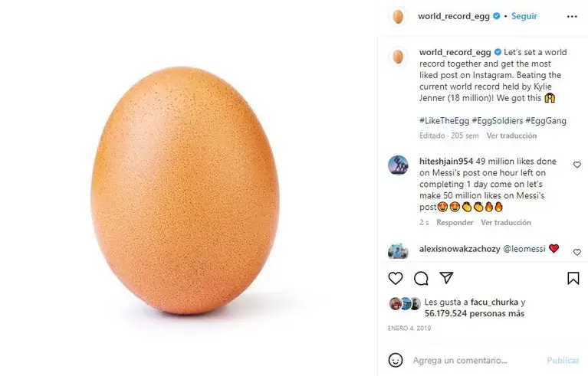View the 56.179.524 personas más likes list
This screenshot has height=376, width=588.
[474, 313]
